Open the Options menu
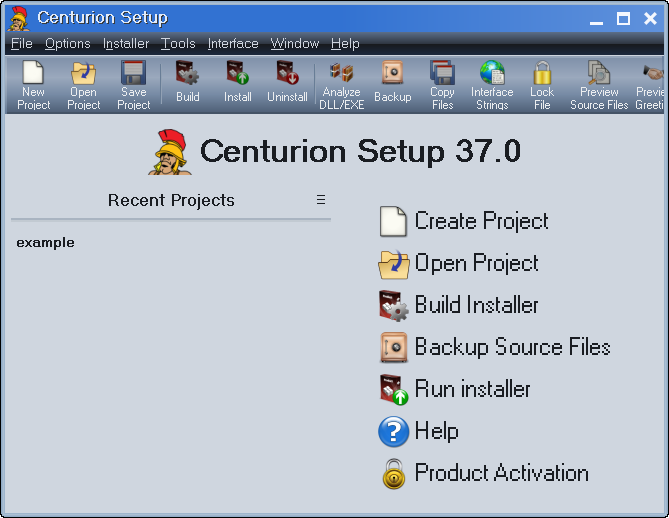The height and width of the screenshot is (518, 669). pos(68,44)
